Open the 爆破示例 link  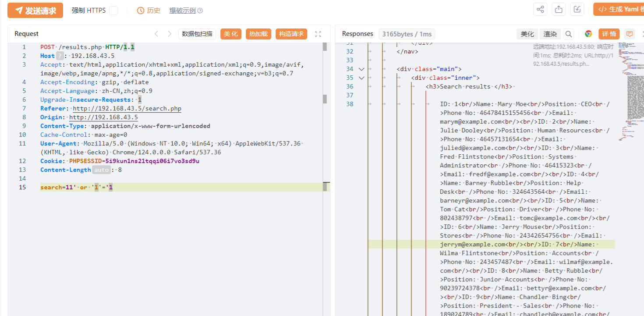coord(183,11)
